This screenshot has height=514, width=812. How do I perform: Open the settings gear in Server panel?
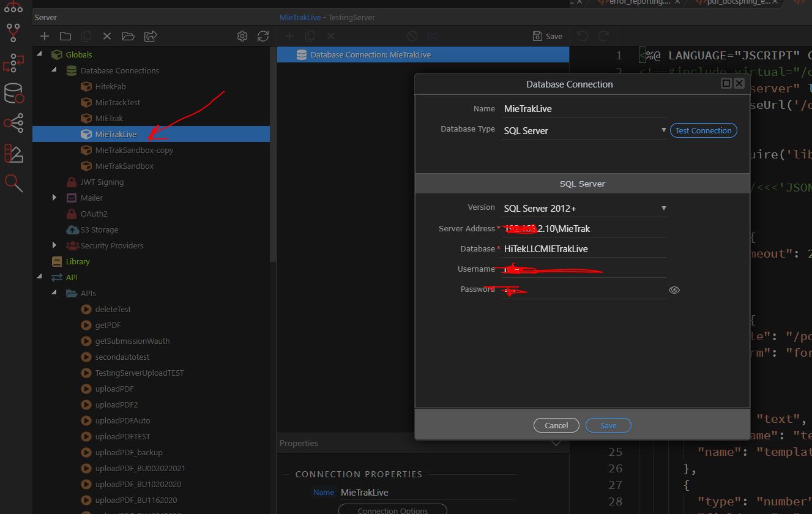[x=242, y=37]
